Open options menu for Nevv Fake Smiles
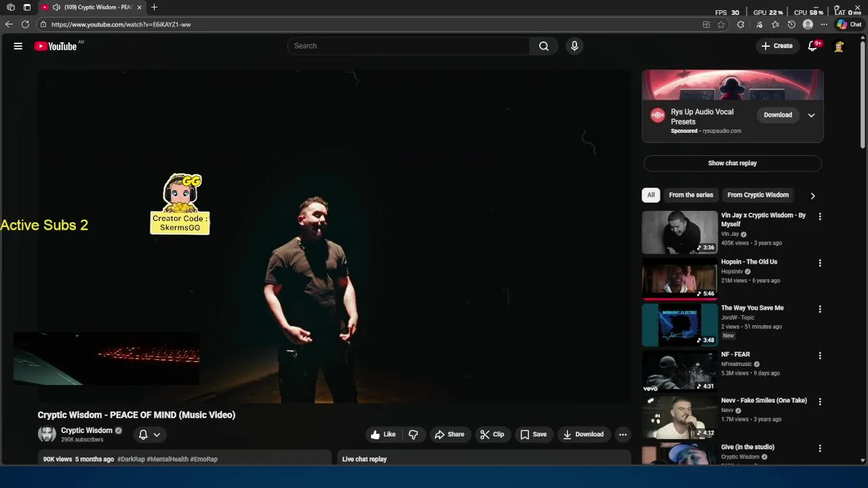The height and width of the screenshot is (488, 868). point(820,402)
